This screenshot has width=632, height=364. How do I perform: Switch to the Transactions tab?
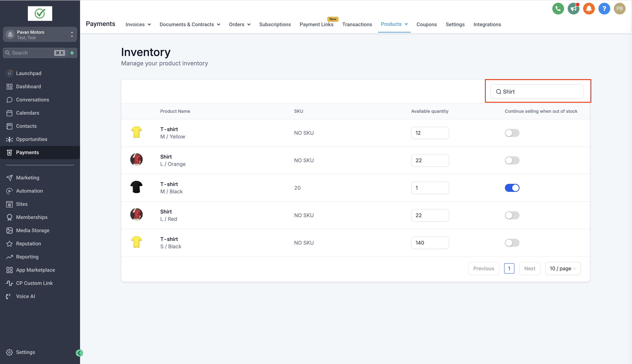pos(357,25)
